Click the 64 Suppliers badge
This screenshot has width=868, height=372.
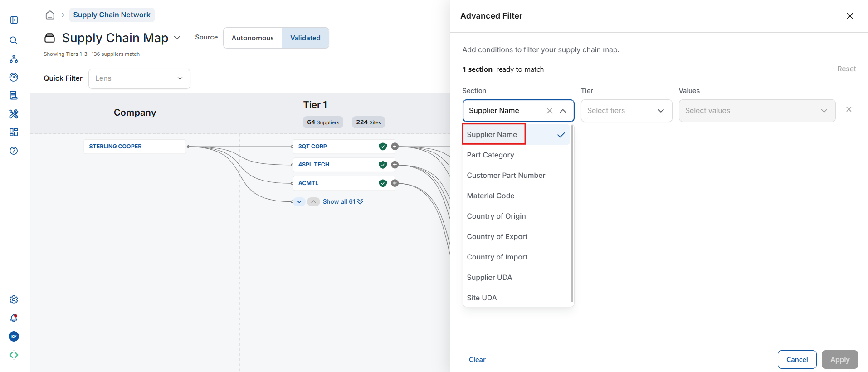pyautogui.click(x=323, y=122)
